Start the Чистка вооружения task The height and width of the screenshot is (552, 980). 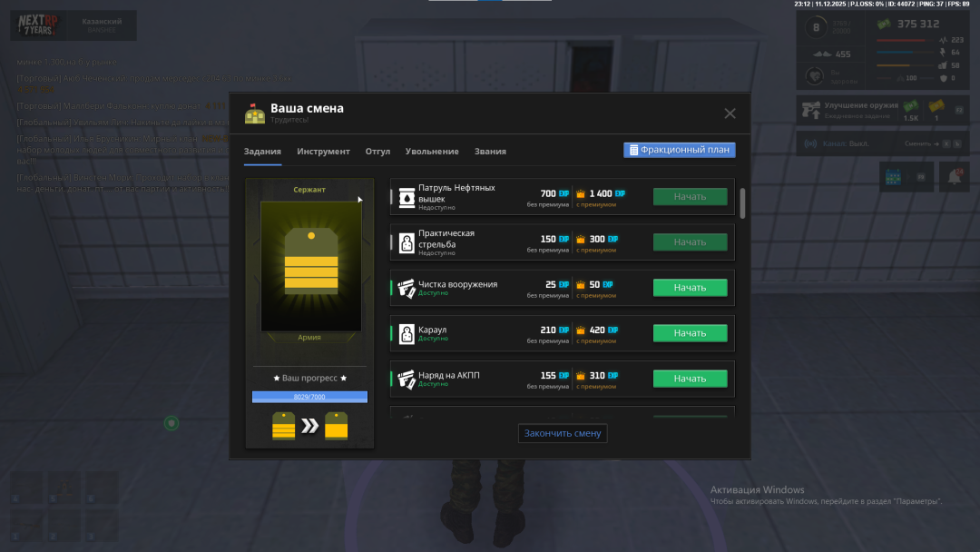[690, 288]
